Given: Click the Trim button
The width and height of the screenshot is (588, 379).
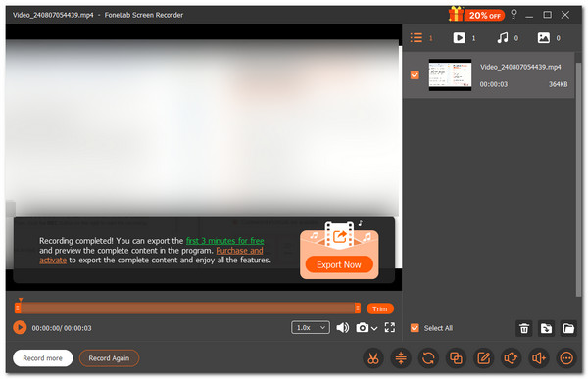Looking at the screenshot, I should coord(380,308).
